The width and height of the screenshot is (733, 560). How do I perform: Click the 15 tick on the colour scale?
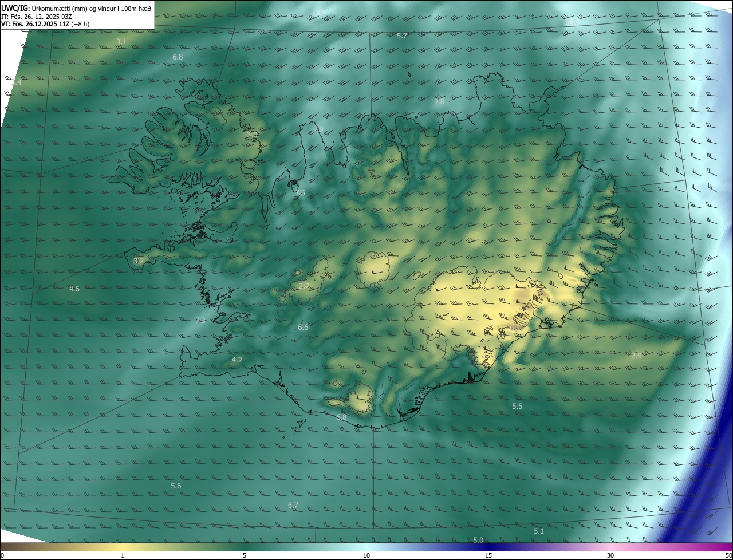pyautogui.click(x=488, y=555)
